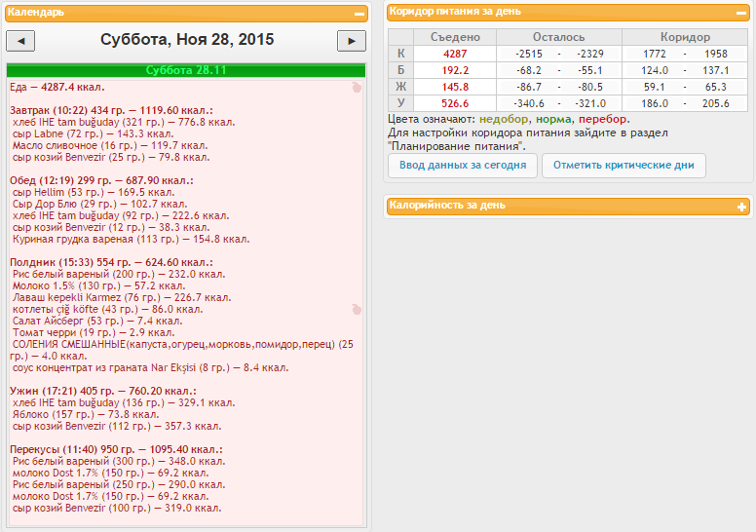This screenshot has width=756, height=532.
Task: Select the Рис белый вареный (200 гр.) entry
Action: coord(119,274)
